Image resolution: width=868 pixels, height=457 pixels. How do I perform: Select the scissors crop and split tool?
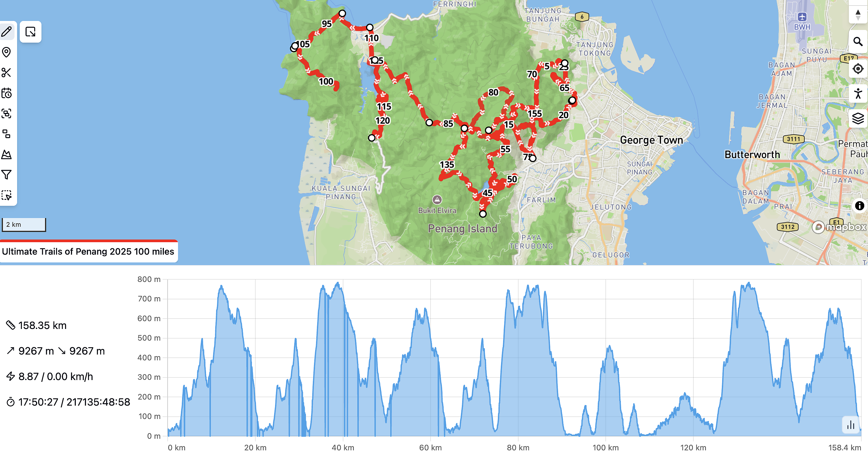[x=6, y=72]
